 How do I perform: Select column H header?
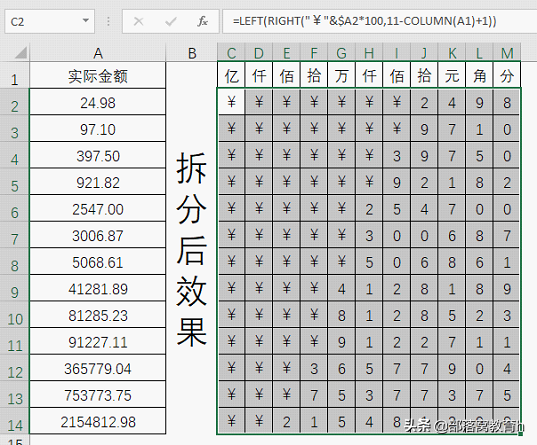point(369,53)
